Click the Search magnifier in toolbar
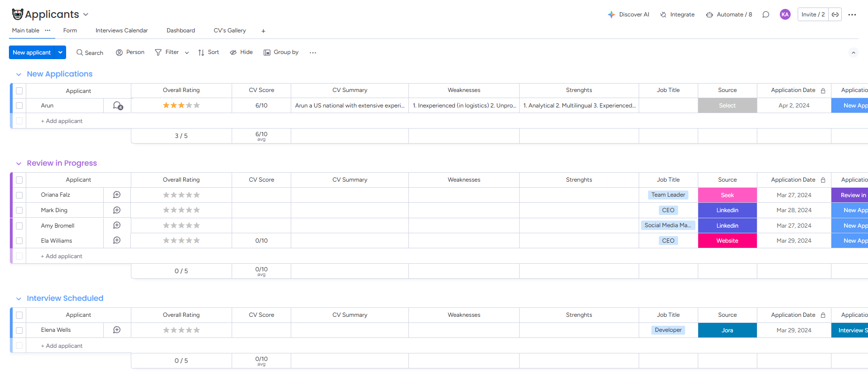This screenshot has width=868, height=375. tap(80, 53)
